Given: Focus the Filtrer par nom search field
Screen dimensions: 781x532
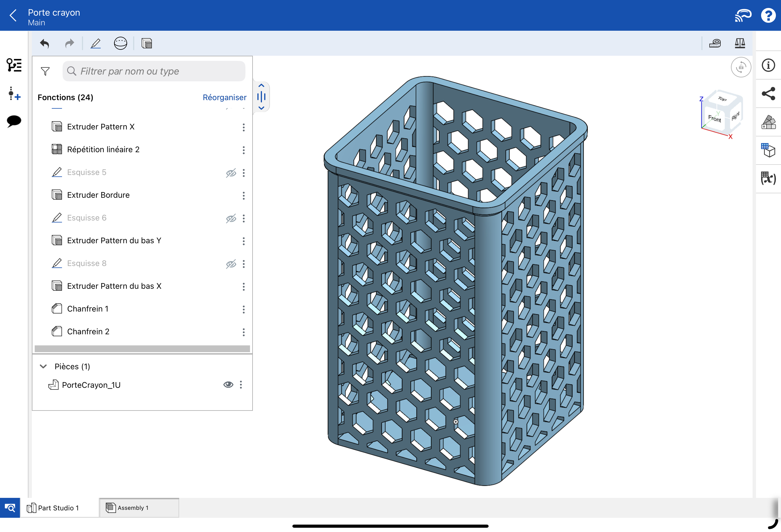Looking at the screenshot, I should (154, 71).
